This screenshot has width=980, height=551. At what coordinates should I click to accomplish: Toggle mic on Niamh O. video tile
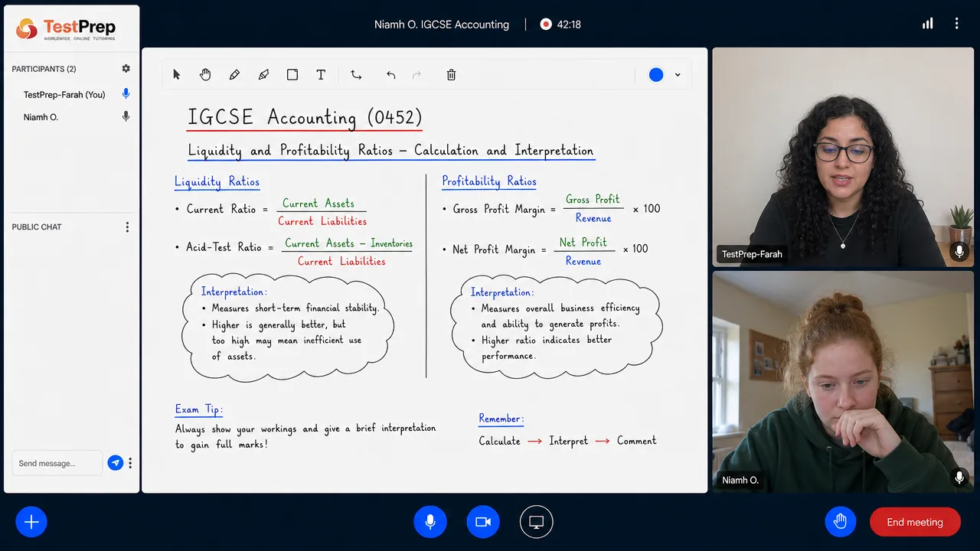click(x=959, y=478)
